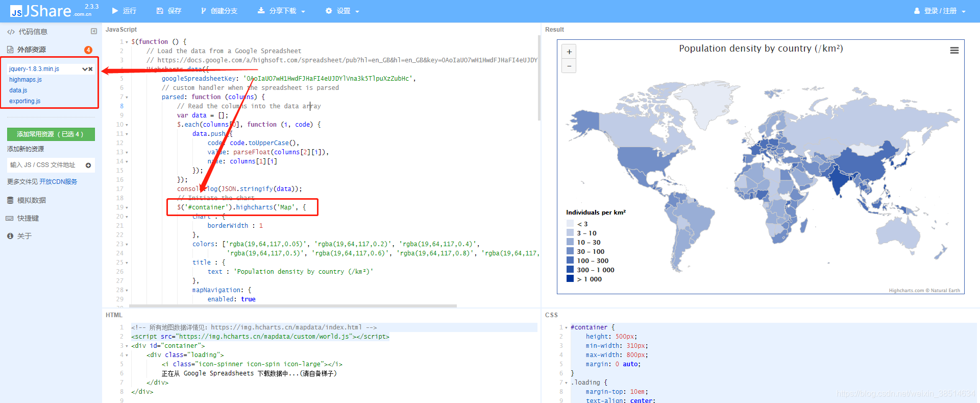The width and height of the screenshot is (980, 403).
Task: Save the snippet with 保存
Action: coord(169,11)
